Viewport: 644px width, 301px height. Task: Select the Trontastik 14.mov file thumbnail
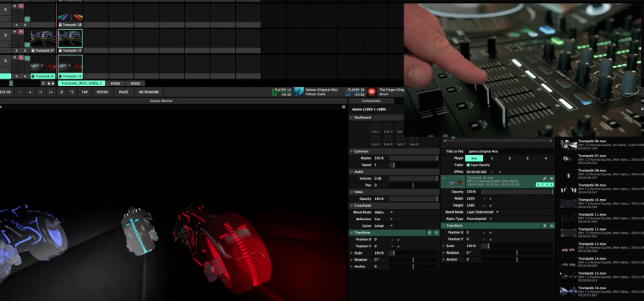tap(568, 262)
